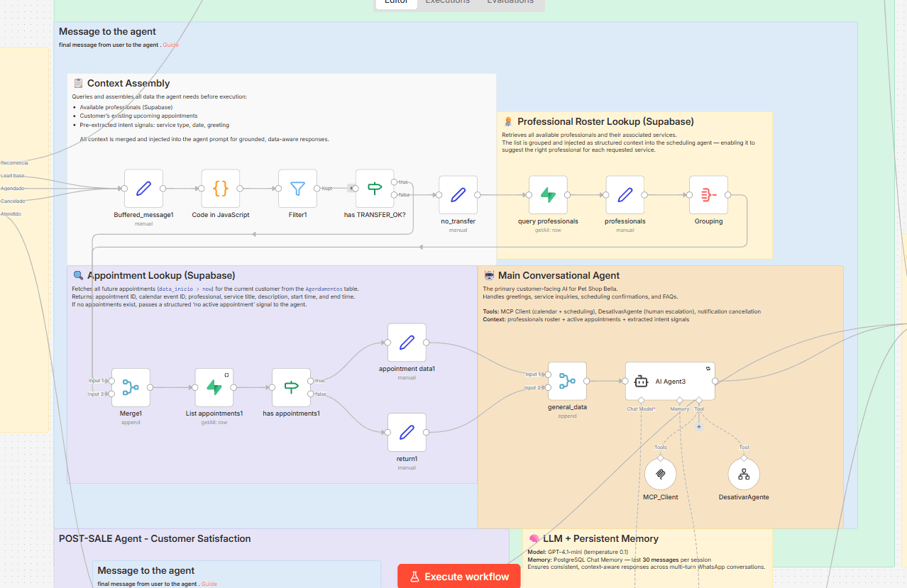The width and height of the screenshot is (907, 588).
Task: Open the general_data merge node
Action: tap(567, 381)
